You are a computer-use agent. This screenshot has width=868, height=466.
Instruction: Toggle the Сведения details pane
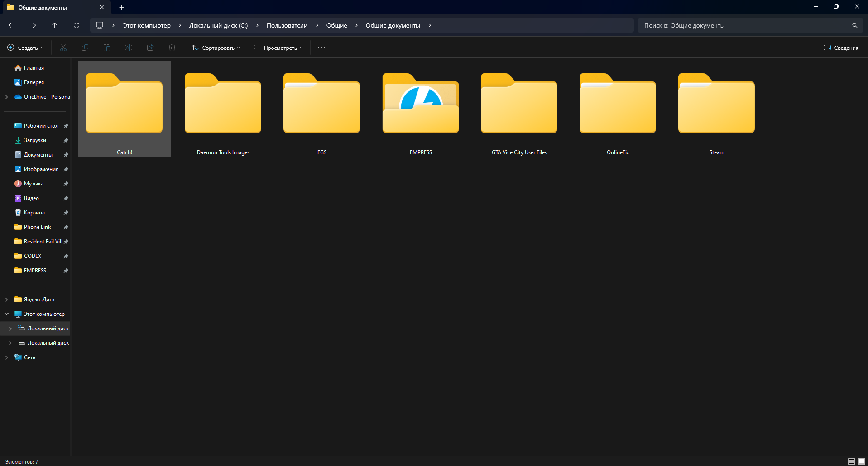point(841,48)
